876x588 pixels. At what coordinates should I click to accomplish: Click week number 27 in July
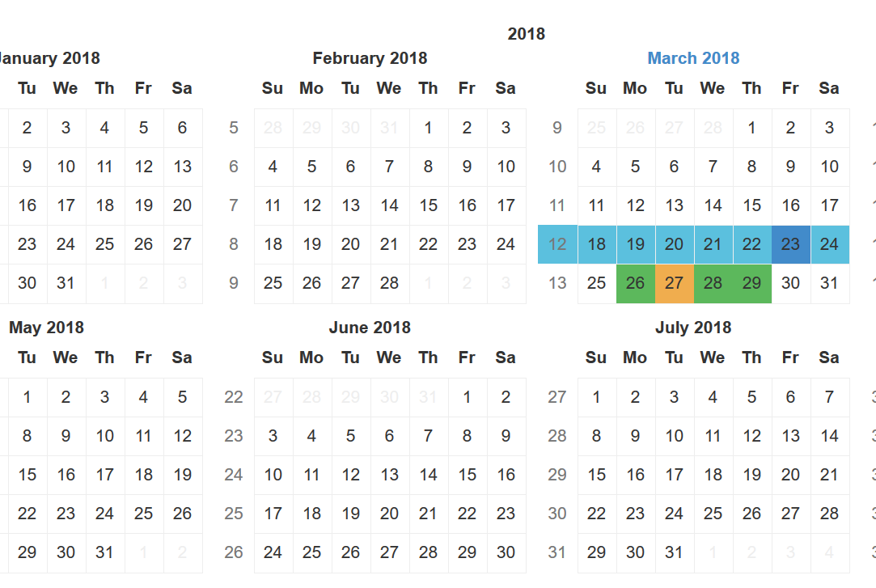[557, 397]
